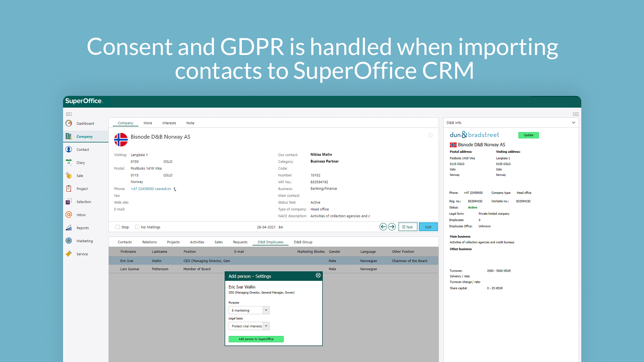This screenshot has height=362, width=644.
Task: Open the Projects tab
Action: click(173, 242)
